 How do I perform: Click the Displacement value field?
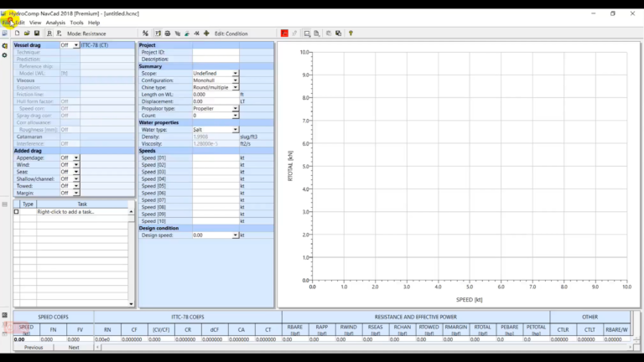coord(216,101)
